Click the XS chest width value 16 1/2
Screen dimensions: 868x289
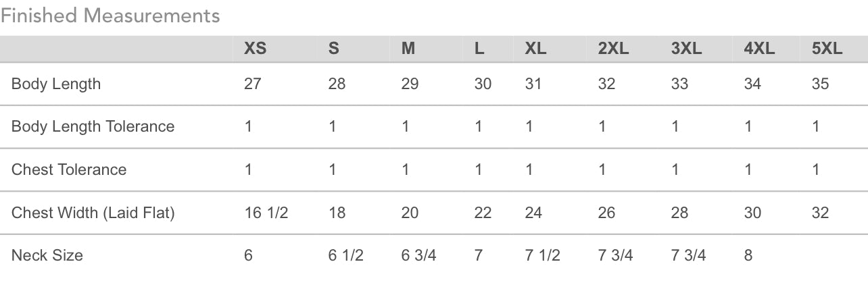click(266, 213)
